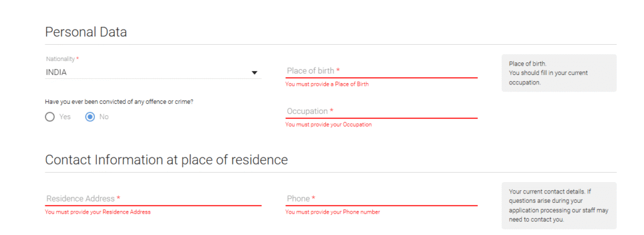Click the INDIA value in Nationality
644x235 pixels.
(56, 73)
